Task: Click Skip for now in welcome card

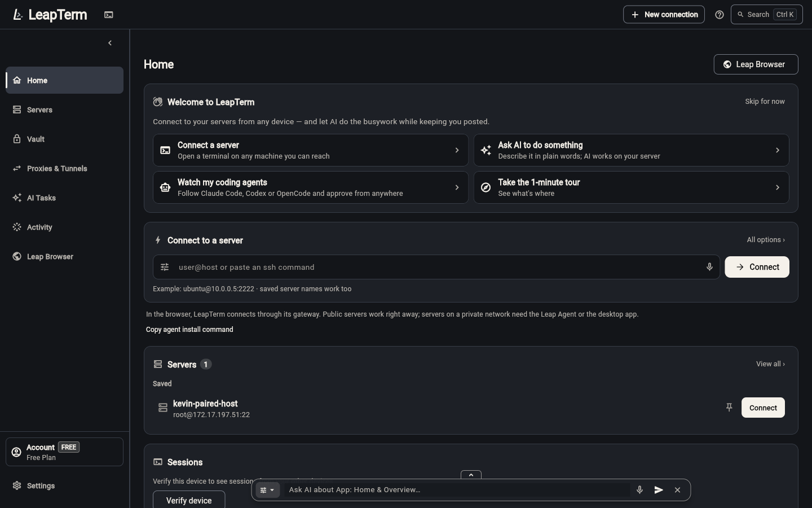Action: [765, 102]
